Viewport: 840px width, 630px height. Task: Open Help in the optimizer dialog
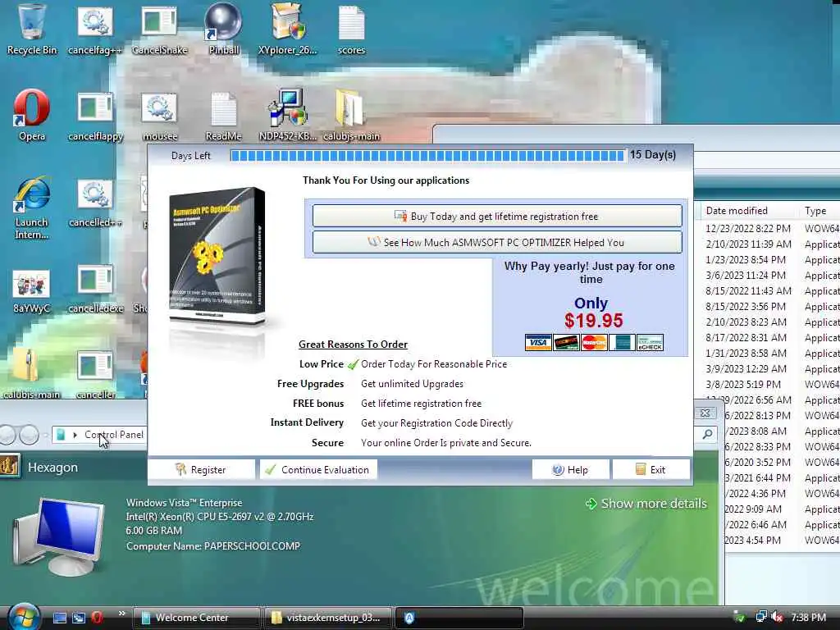570,470
